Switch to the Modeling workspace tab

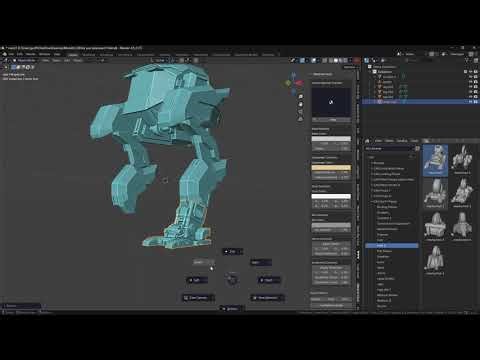(89, 55)
